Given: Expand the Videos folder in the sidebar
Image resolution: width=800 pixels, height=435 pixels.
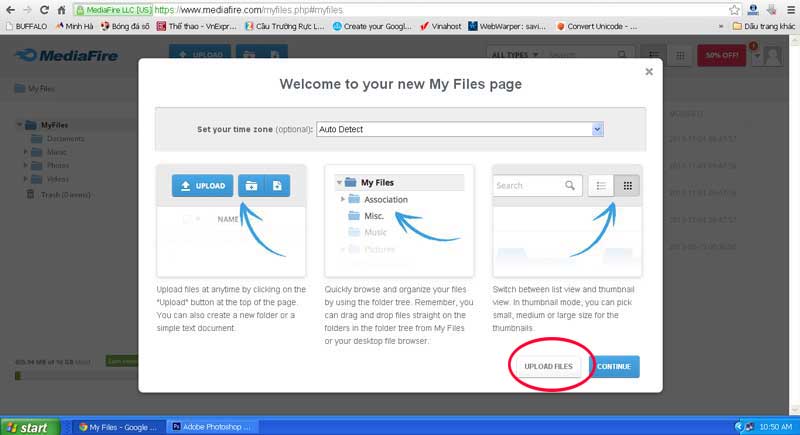Looking at the screenshot, I should (26, 179).
